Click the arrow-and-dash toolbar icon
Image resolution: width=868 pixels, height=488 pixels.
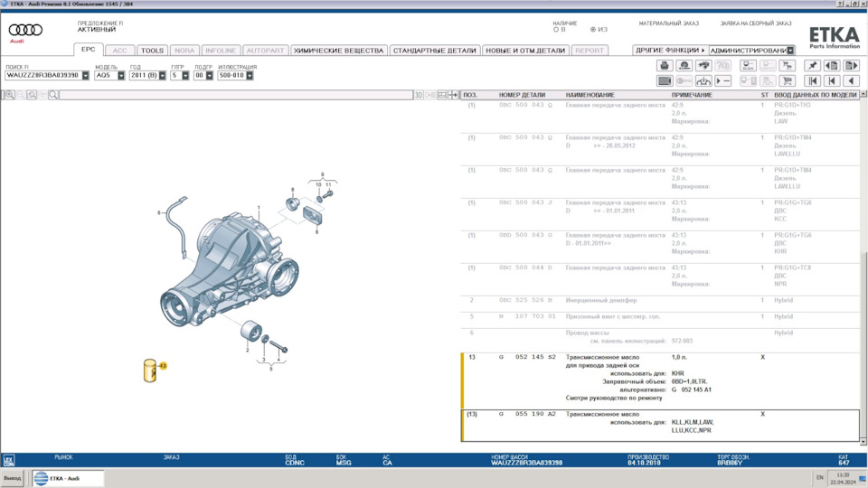click(723, 80)
